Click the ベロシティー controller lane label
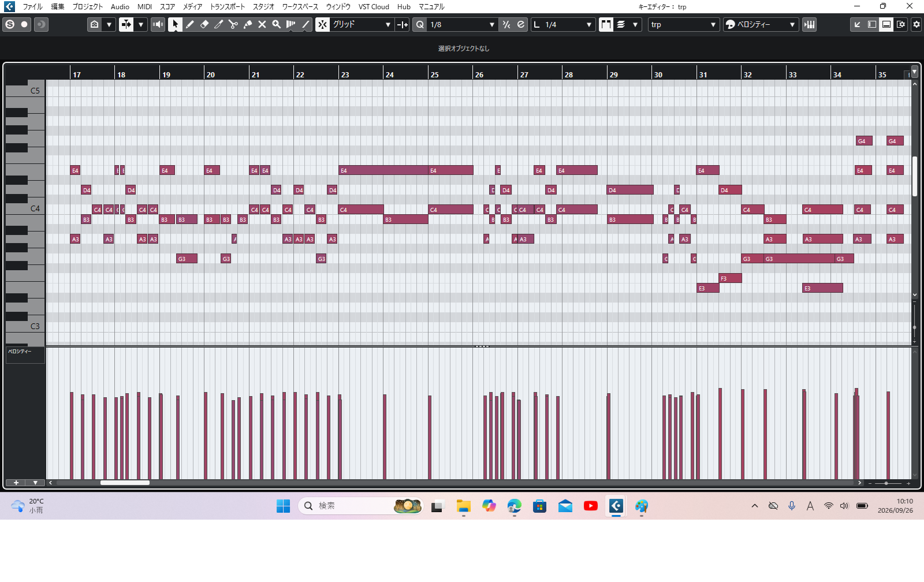This screenshot has width=924, height=582. (x=25, y=355)
